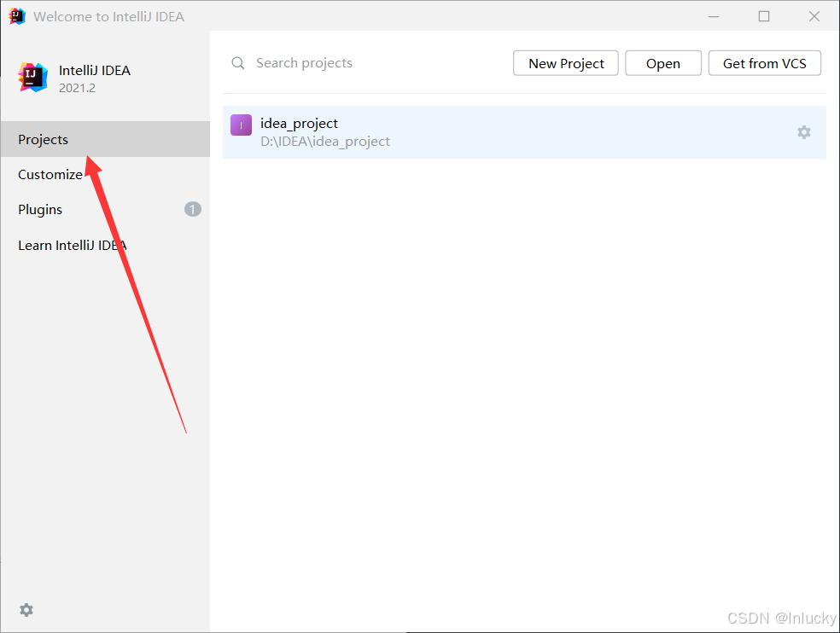Image resolution: width=840 pixels, height=633 pixels.
Task: Maximize the Welcome window
Action: pyautogui.click(x=764, y=16)
